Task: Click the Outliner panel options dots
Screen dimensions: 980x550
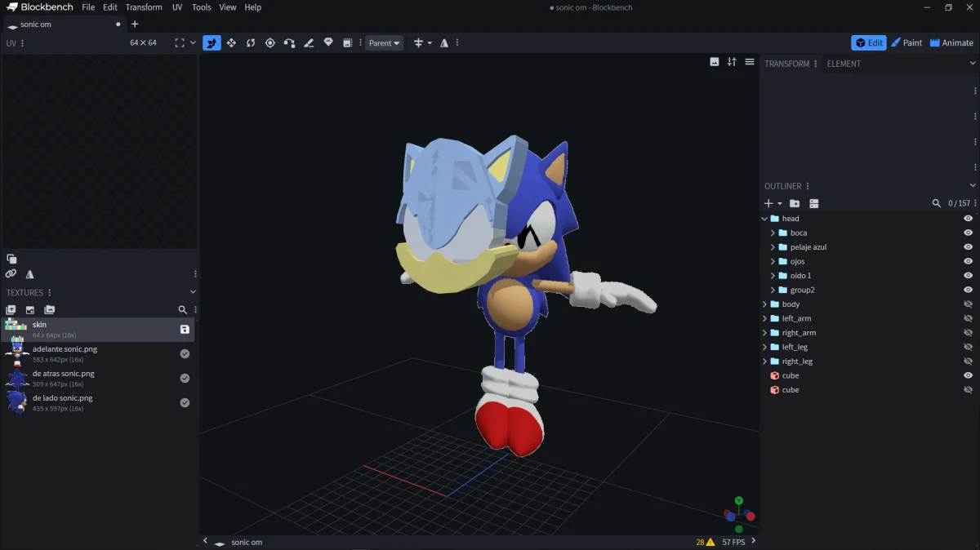Action: point(808,186)
